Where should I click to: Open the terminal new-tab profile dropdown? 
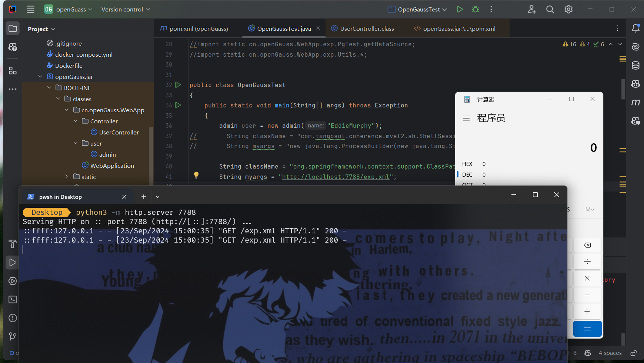[x=157, y=197]
